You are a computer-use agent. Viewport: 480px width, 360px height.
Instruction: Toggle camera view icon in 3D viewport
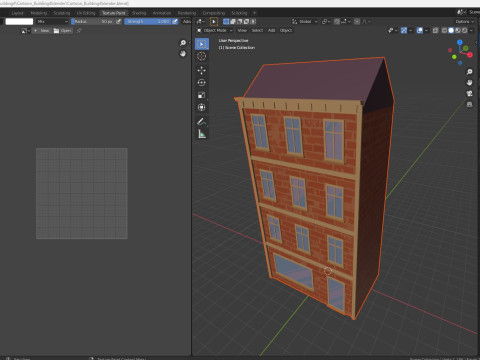[469, 93]
